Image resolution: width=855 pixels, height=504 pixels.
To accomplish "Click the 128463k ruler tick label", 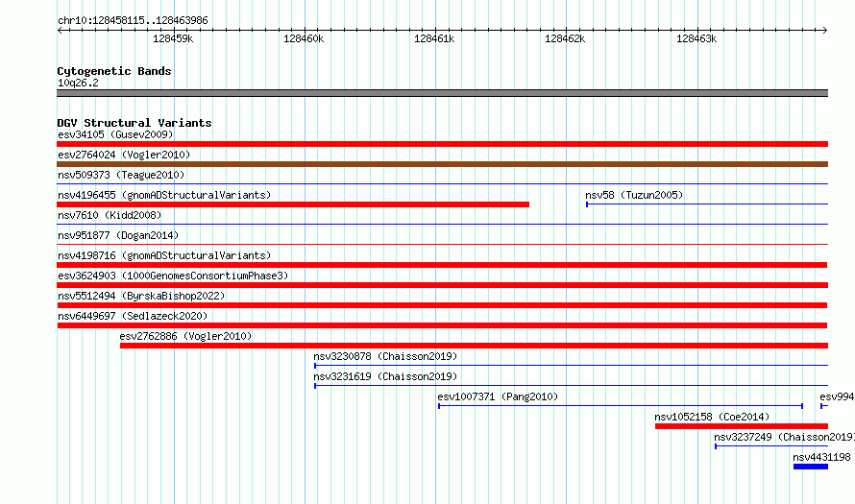I will 696,38.
